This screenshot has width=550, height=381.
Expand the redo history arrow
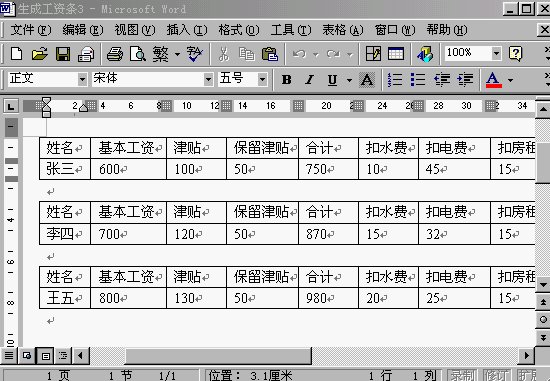pyautogui.click(x=349, y=54)
